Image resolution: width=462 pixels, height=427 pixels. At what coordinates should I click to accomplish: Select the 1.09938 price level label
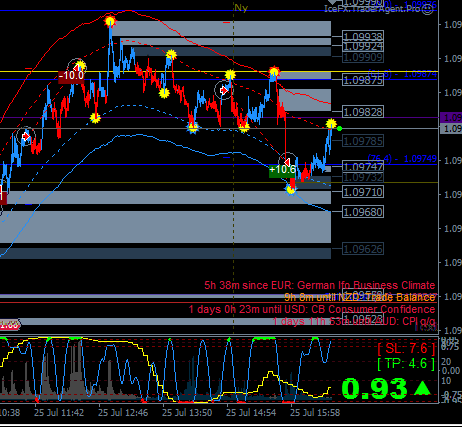tap(363, 36)
